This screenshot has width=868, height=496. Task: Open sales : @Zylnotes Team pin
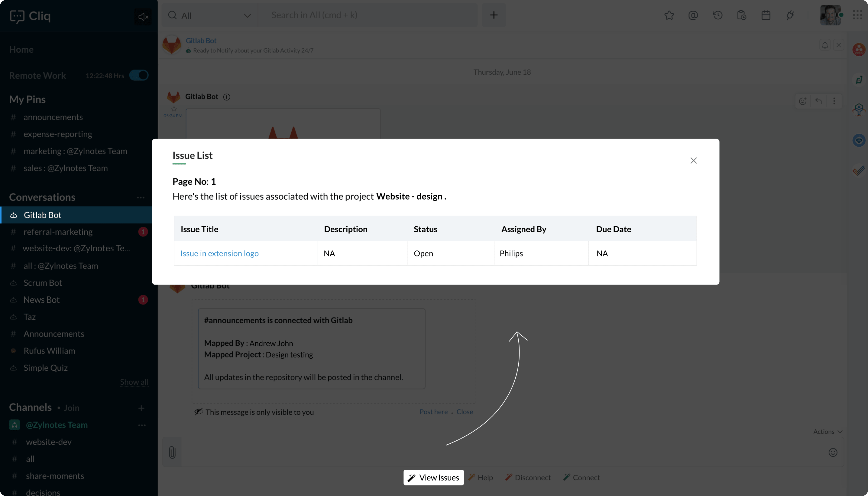click(x=65, y=168)
